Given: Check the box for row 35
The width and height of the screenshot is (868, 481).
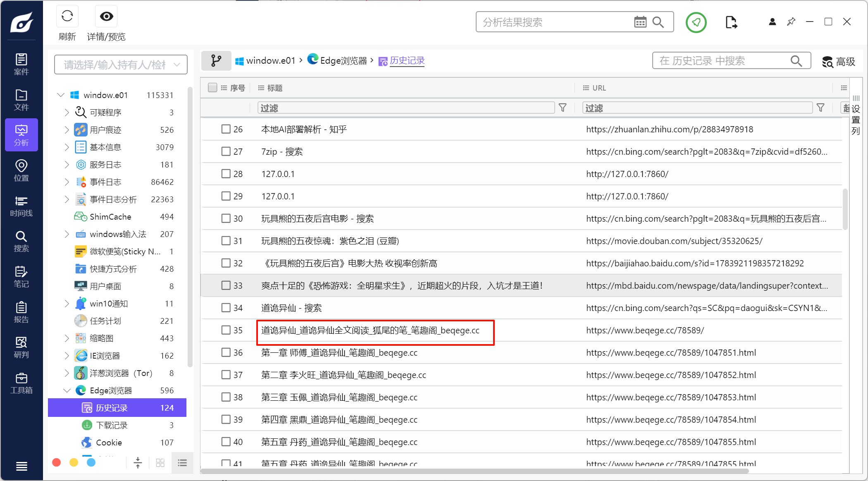Looking at the screenshot, I should coord(226,330).
